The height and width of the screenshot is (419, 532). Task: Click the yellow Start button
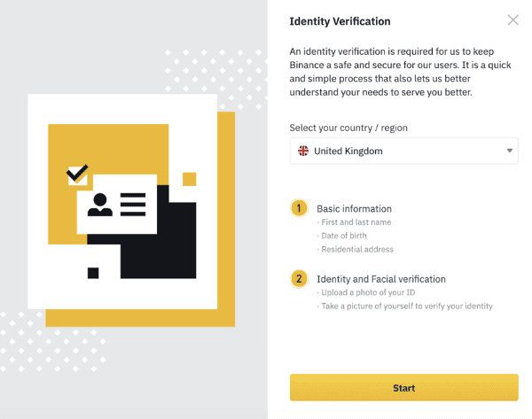pyautogui.click(x=403, y=387)
